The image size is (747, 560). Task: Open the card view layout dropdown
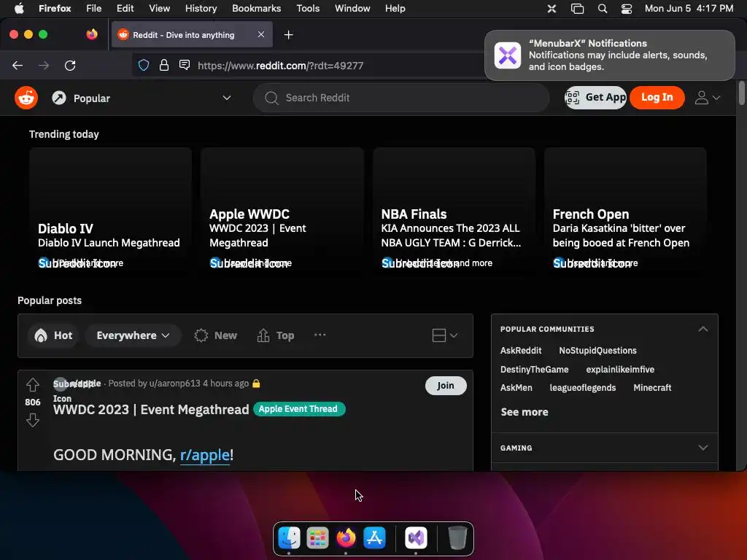[445, 335]
